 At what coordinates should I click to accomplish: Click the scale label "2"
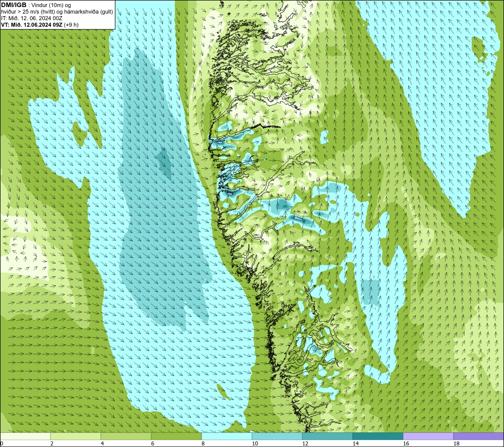pyautogui.click(x=52, y=443)
